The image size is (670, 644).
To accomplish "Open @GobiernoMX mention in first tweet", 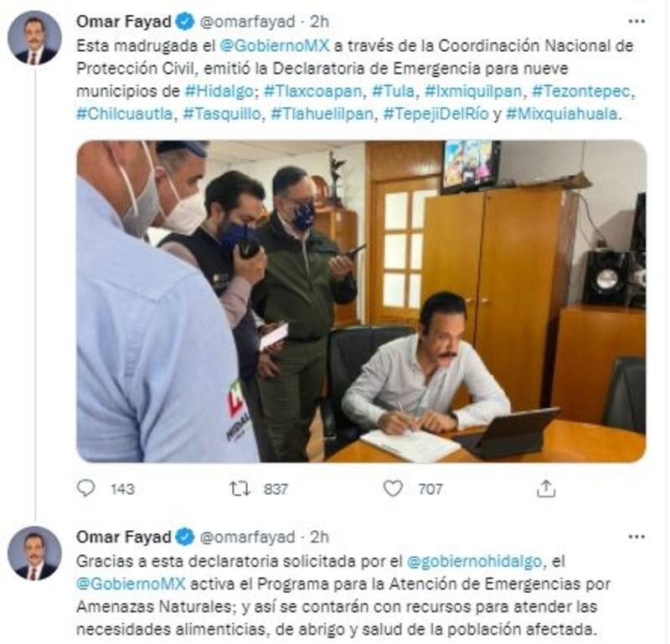I will 275,46.
